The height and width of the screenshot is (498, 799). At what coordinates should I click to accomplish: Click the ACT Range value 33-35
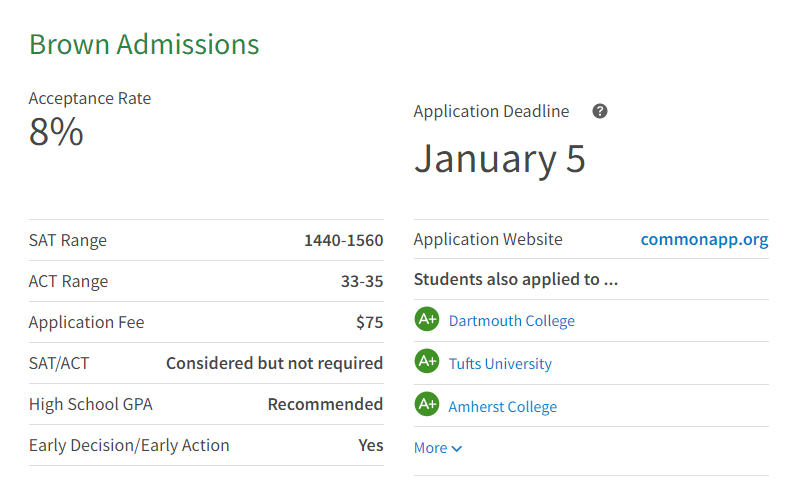click(361, 282)
